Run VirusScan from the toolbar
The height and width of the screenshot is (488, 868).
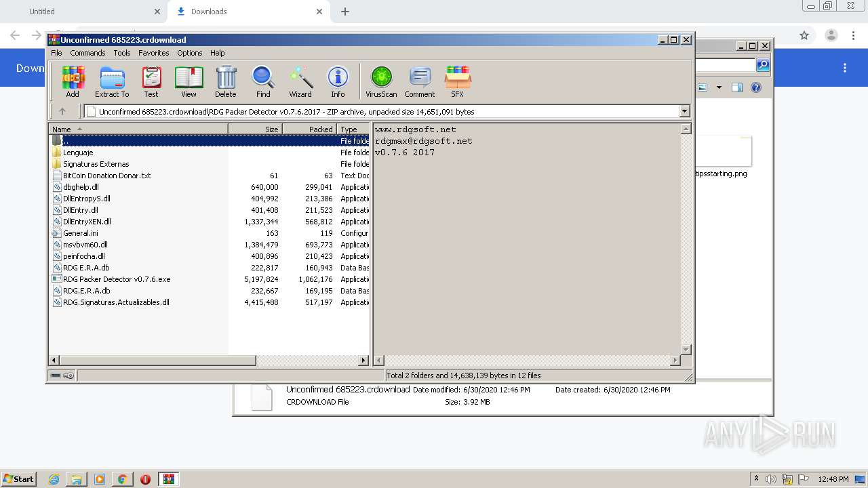(x=381, y=81)
